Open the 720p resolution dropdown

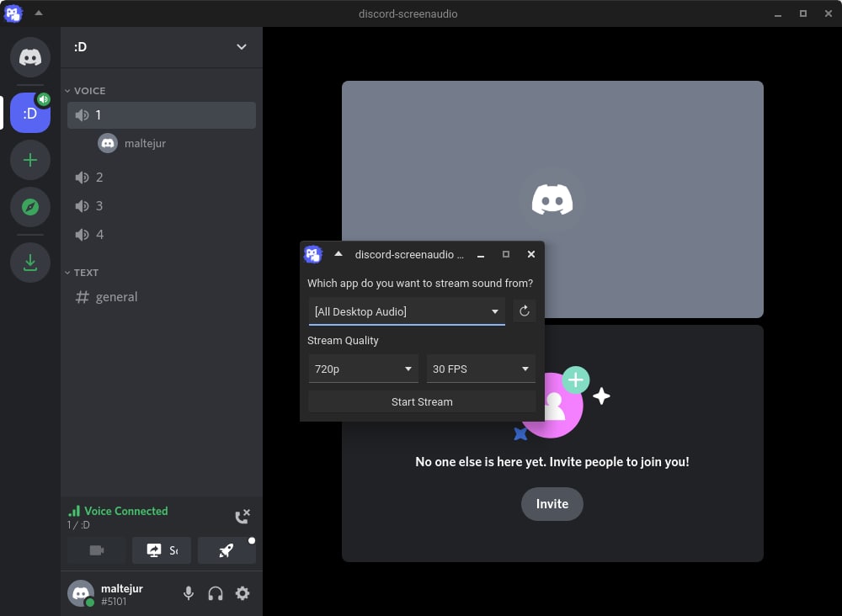click(364, 369)
